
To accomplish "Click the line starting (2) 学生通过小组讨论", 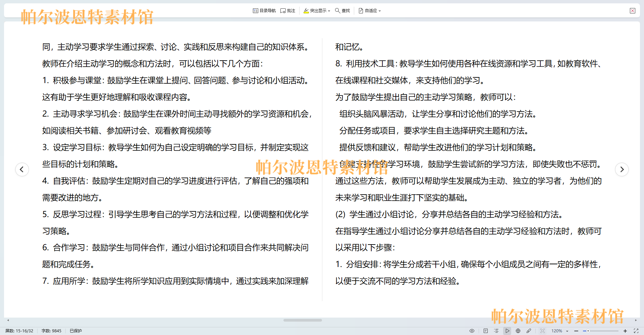I will pyautogui.click(x=449, y=214).
